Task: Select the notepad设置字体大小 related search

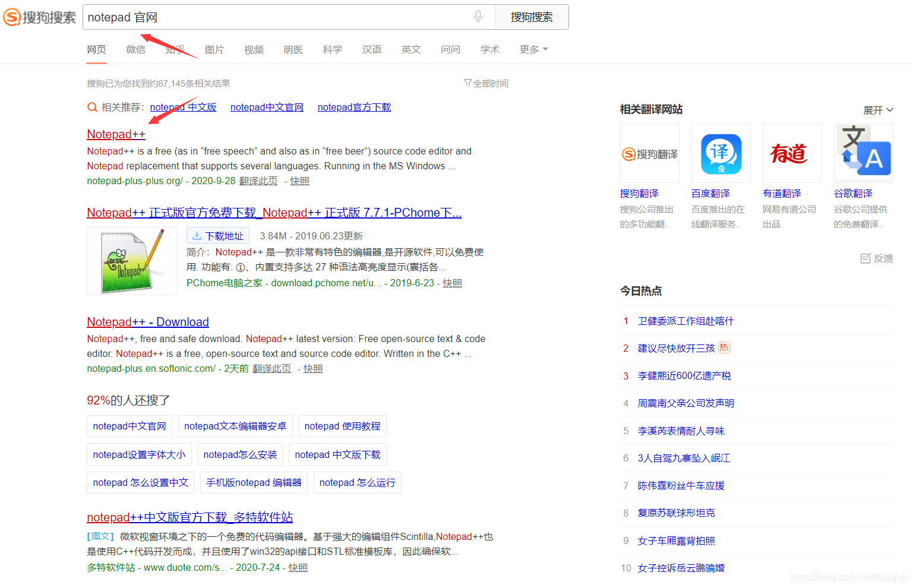Action: click(x=139, y=455)
